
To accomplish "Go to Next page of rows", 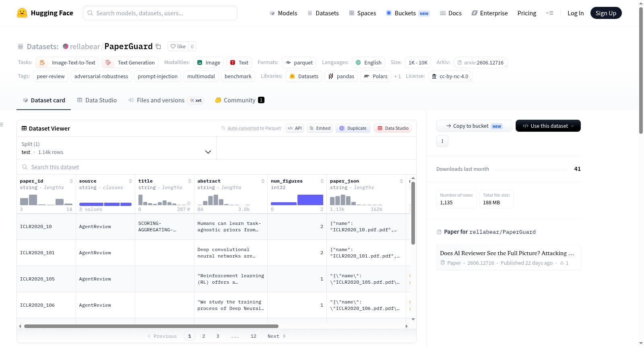I will (277, 336).
